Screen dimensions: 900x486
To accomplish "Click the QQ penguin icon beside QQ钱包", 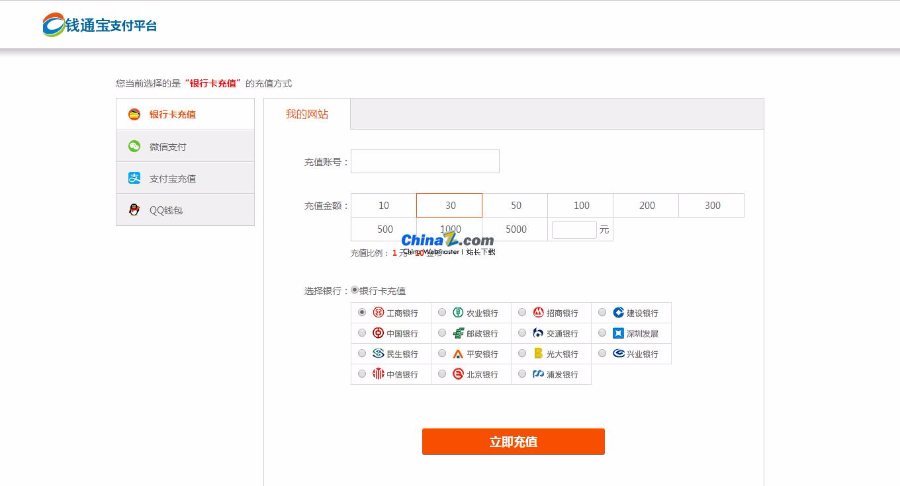I will pyautogui.click(x=134, y=209).
